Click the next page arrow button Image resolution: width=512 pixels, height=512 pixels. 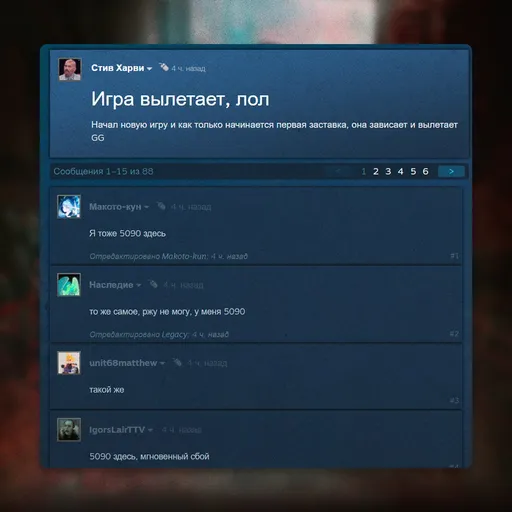click(451, 171)
